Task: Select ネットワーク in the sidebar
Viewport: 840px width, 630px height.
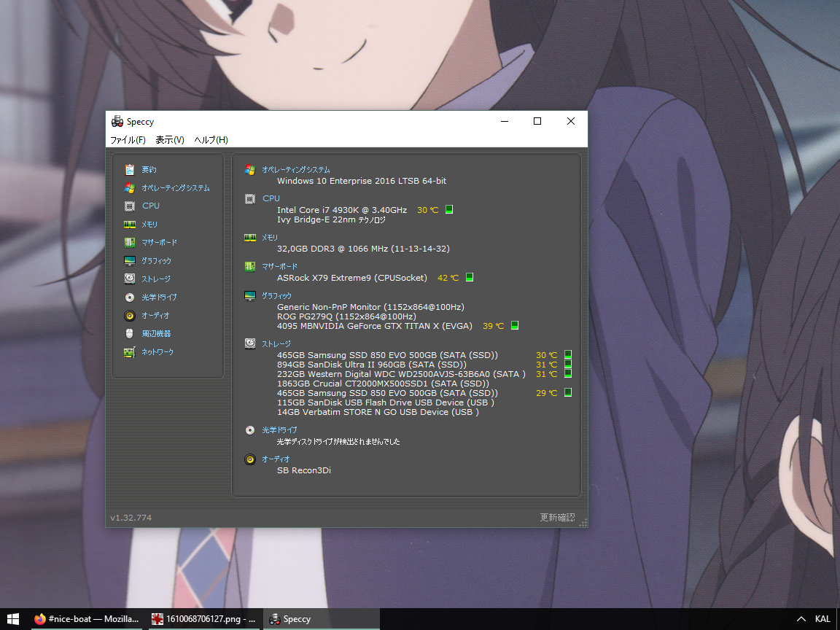Action: [x=157, y=352]
